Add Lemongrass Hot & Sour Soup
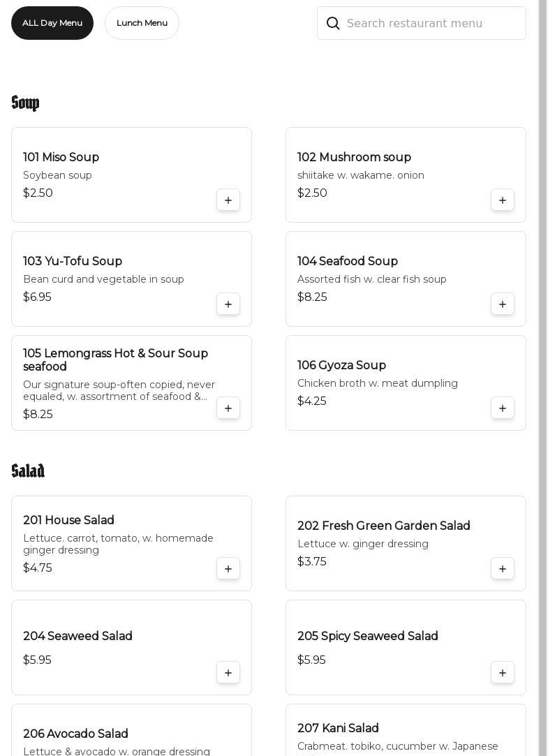The height and width of the screenshot is (756, 548). [228, 408]
